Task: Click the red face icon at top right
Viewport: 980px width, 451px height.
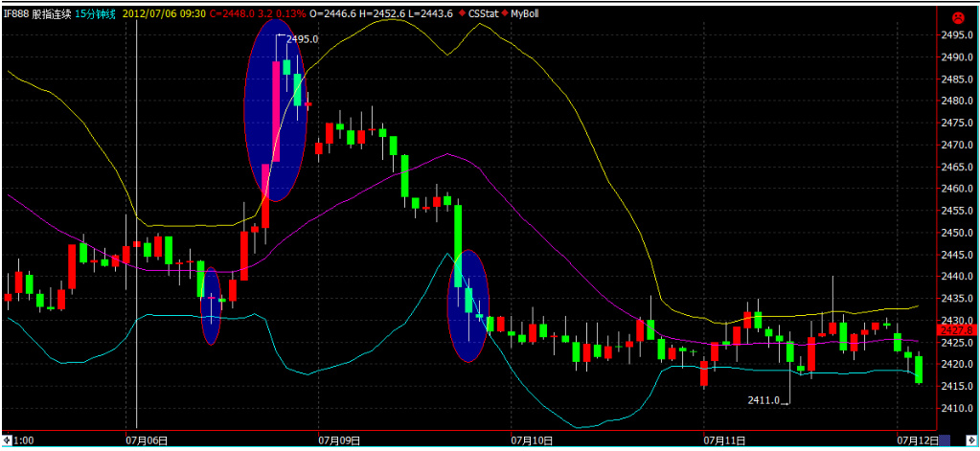Action: [x=956, y=17]
